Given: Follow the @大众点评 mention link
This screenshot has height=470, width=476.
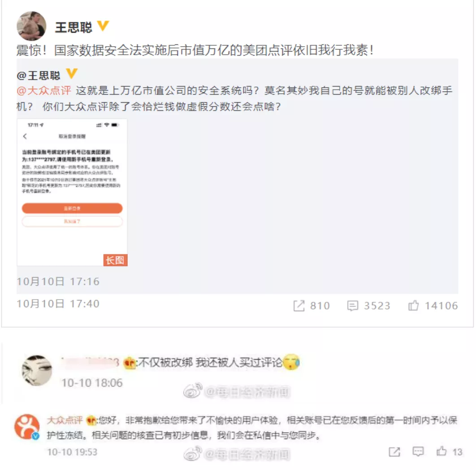Looking at the screenshot, I should coord(44,91).
